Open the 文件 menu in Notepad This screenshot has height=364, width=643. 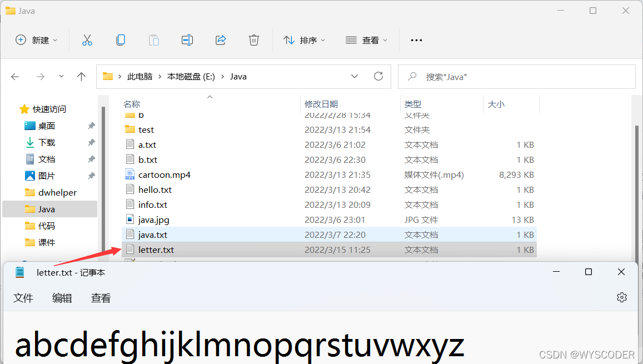23,298
